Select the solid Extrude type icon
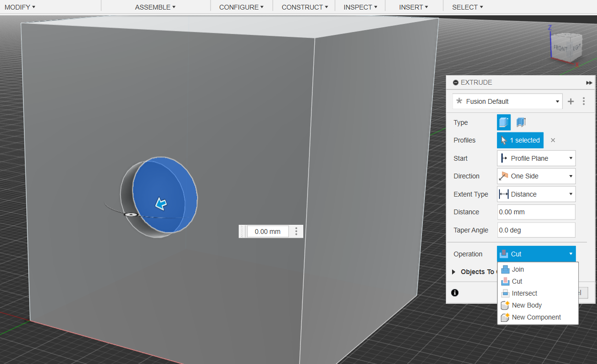Image resolution: width=597 pixels, height=364 pixels. coord(504,122)
